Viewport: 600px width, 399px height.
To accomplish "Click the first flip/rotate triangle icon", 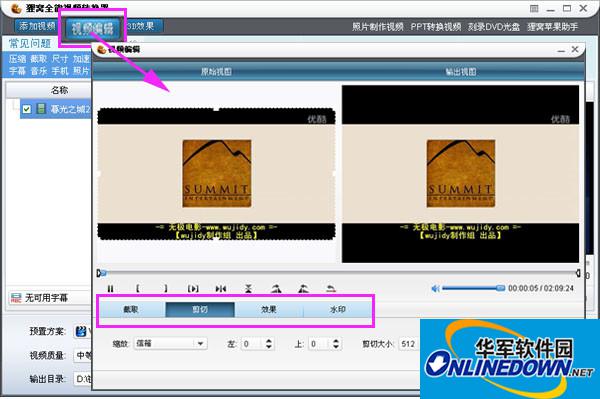I will [x=276, y=288].
